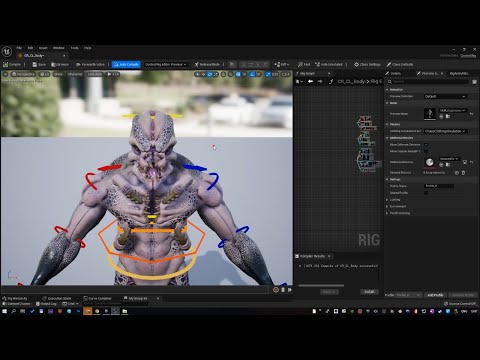Open the Edit menu

point(30,48)
